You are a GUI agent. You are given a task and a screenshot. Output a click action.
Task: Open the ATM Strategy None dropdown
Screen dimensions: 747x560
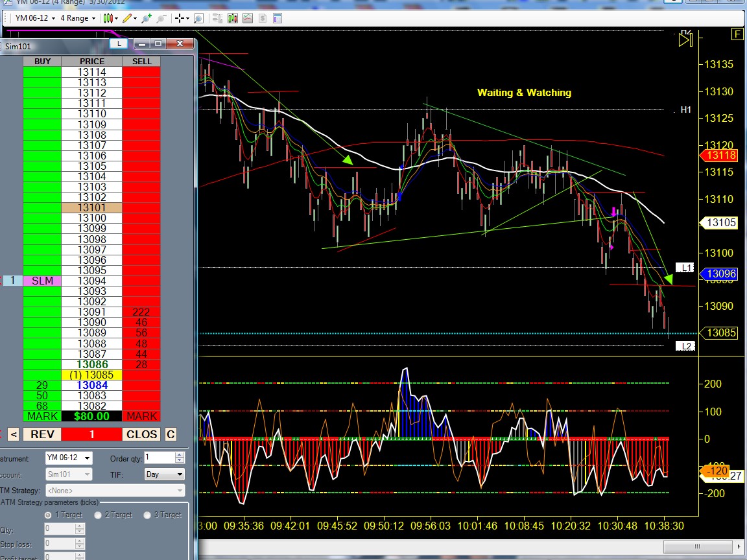[115, 491]
